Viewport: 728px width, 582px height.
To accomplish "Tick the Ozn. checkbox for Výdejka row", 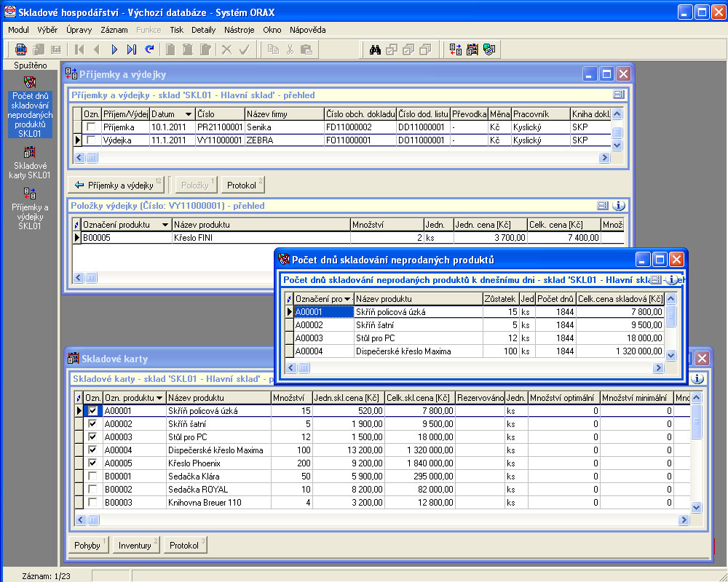I will [x=91, y=140].
